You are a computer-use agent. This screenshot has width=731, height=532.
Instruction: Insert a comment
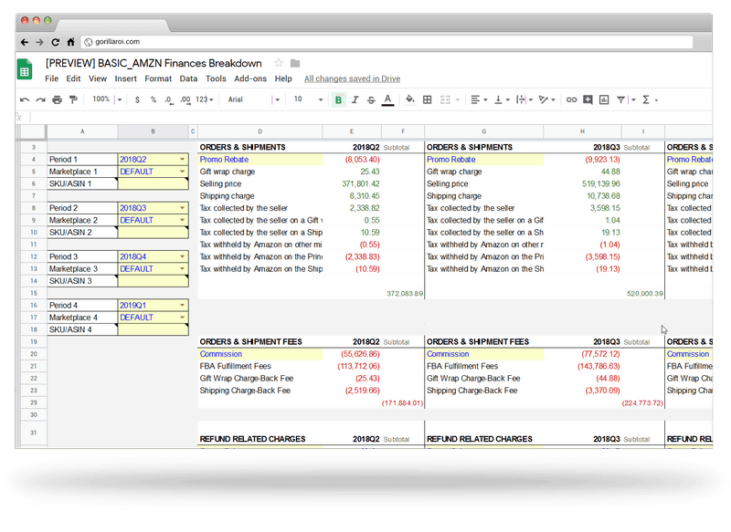(588, 100)
